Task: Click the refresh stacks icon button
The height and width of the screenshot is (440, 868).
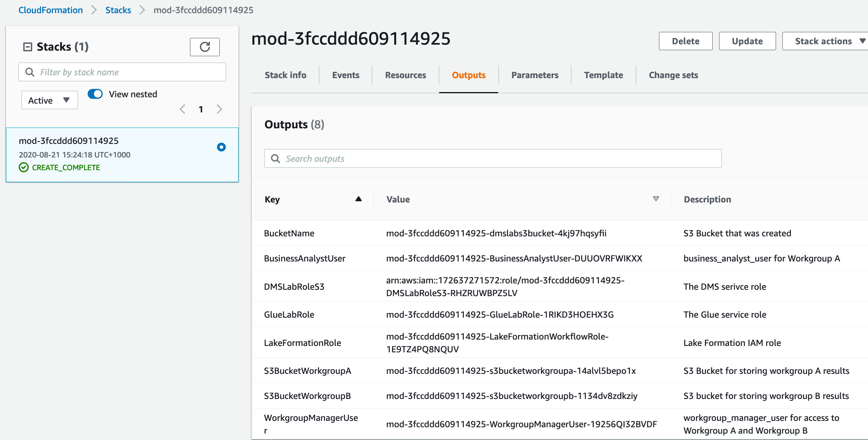Action: click(205, 47)
